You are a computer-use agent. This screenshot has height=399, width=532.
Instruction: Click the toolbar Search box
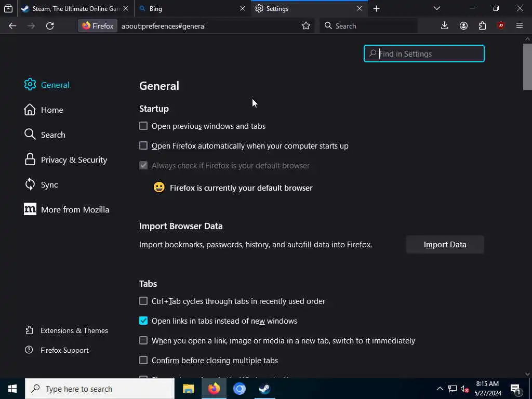click(x=368, y=26)
